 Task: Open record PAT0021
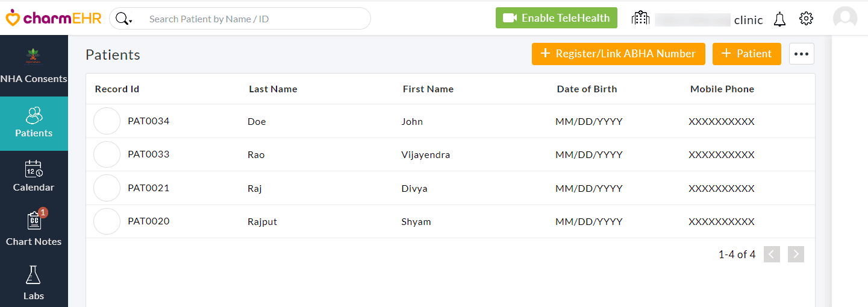pos(149,188)
